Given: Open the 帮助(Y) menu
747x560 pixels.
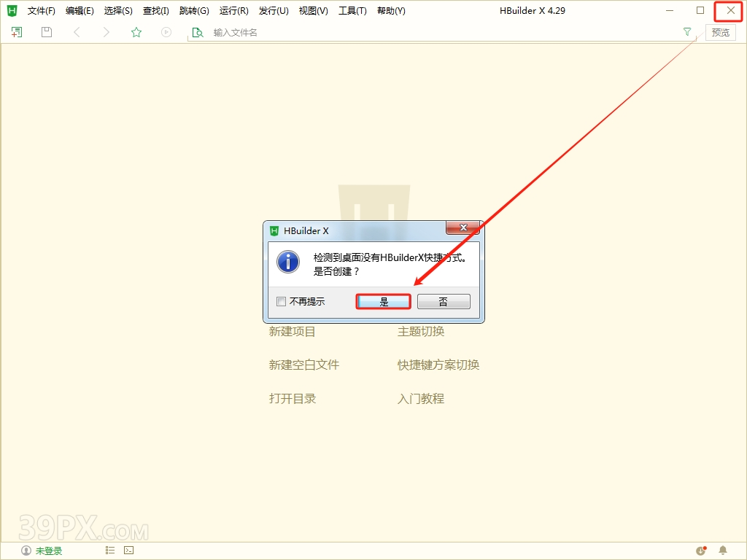Looking at the screenshot, I should pos(391,10).
